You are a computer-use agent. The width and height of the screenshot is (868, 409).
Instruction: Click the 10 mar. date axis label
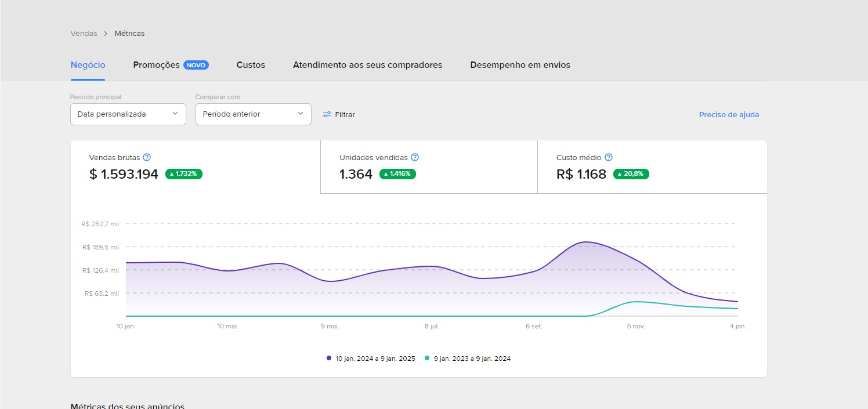(x=228, y=327)
